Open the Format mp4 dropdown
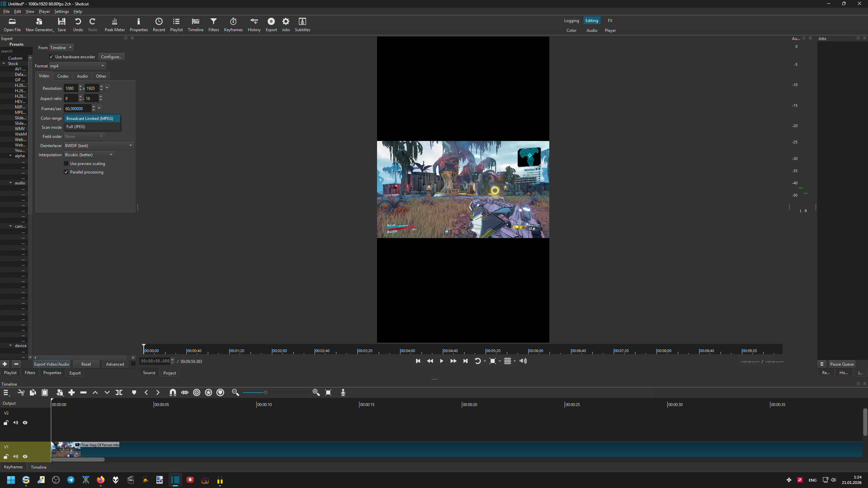The image size is (868, 488). tap(78, 66)
